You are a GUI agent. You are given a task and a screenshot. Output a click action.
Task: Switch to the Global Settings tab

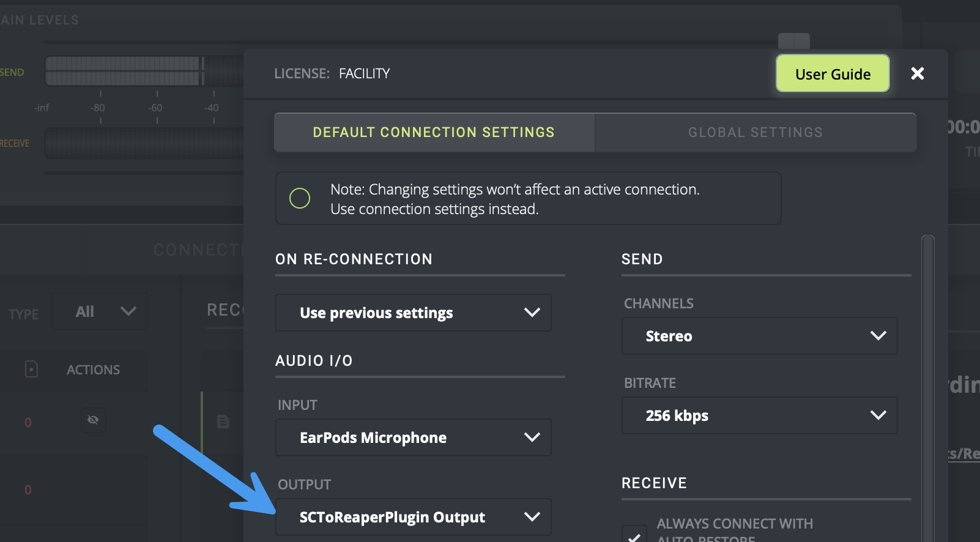pyautogui.click(x=755, y=132)
